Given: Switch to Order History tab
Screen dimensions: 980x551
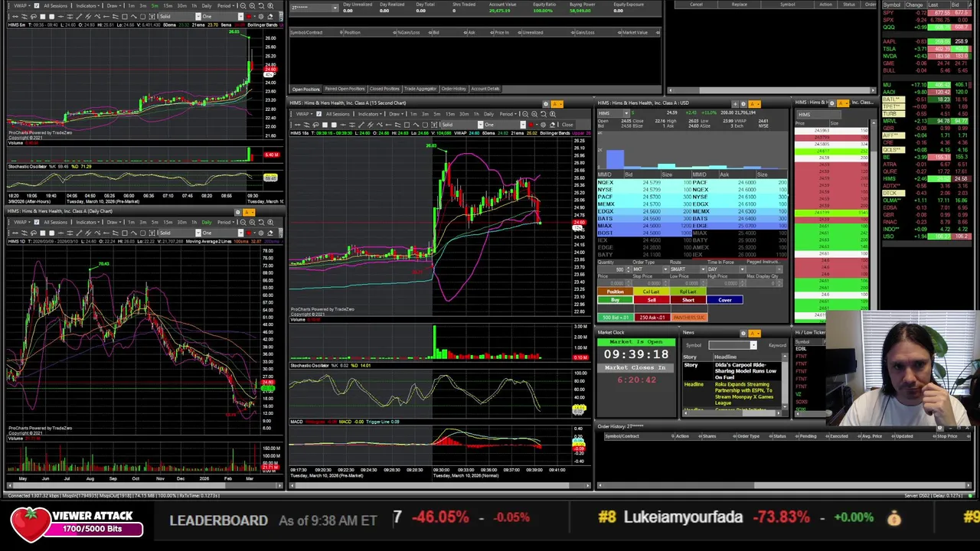Looking at the screenshot, I should pyautogui.click(x=453, y=89).
